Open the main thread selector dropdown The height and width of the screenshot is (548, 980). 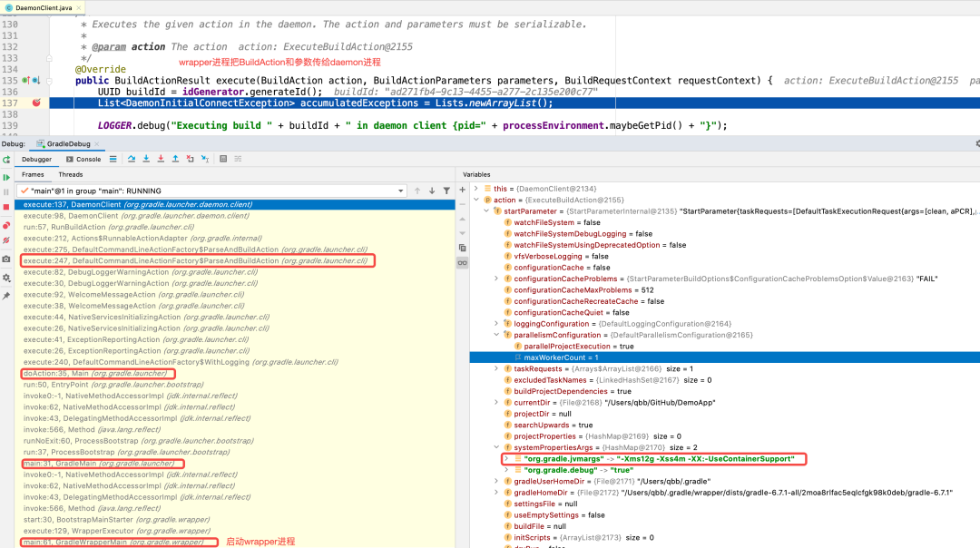399,191
